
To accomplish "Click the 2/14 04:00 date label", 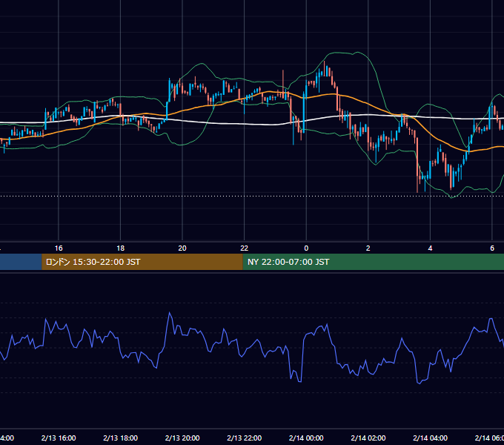I will (430, 438).
